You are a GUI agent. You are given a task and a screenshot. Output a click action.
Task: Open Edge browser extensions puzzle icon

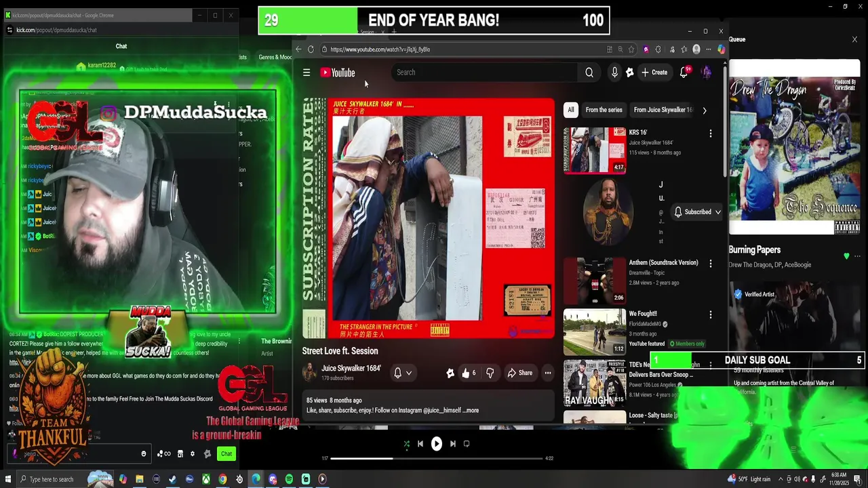[x=658, y=49]
